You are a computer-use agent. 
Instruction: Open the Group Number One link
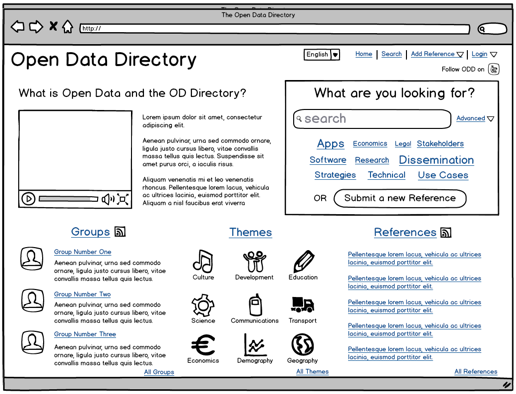coord(82,252)
